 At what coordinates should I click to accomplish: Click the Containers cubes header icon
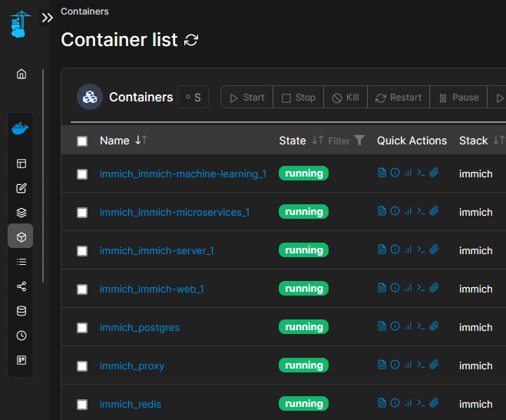click(90, 97)
